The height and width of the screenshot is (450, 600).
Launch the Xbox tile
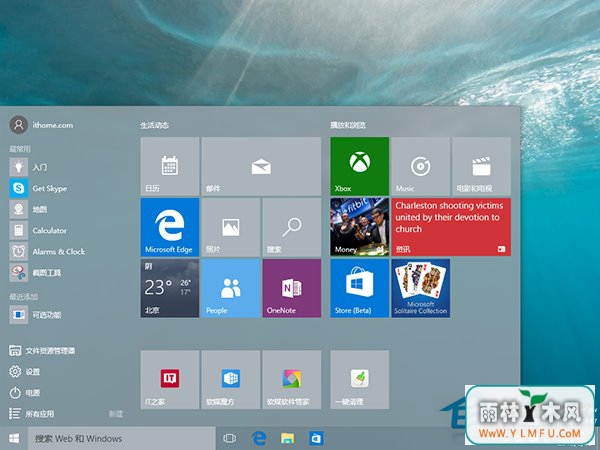360,166
